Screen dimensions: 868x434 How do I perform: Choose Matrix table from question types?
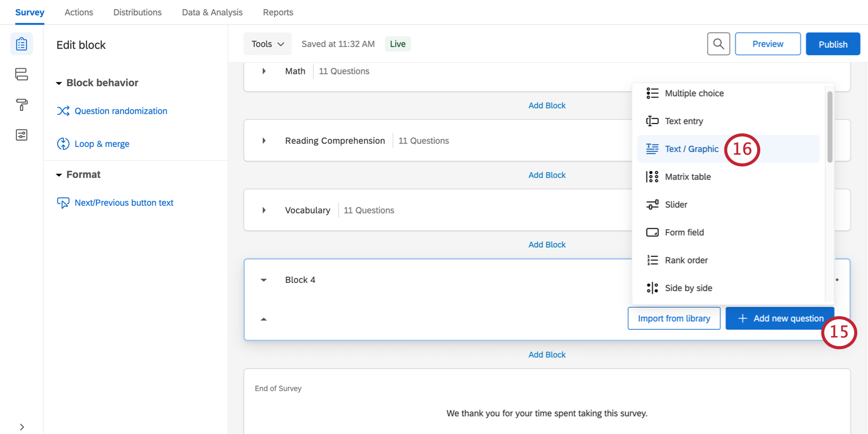coord(687,177)
